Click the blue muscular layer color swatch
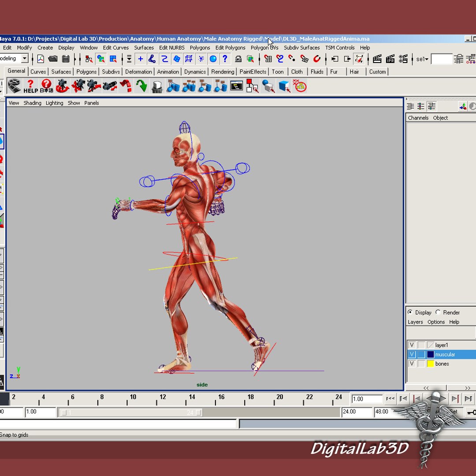Image resolution: width=476 pixels, height=476 pixels. tap(431, 354)
